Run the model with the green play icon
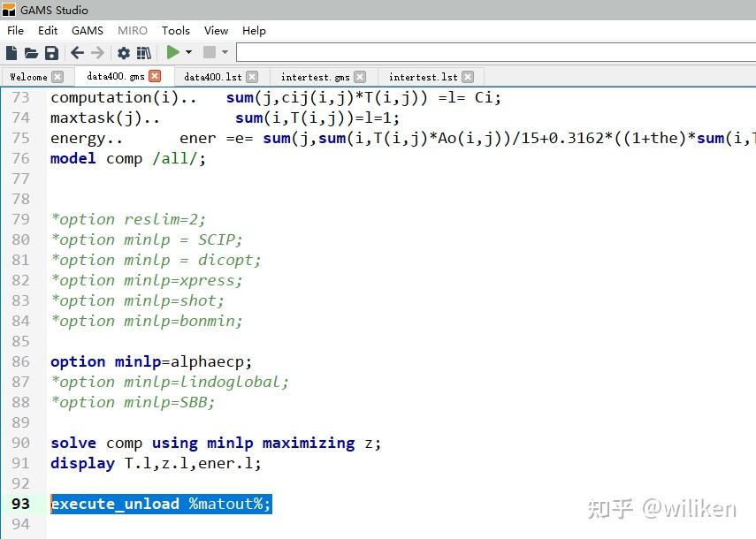Screen dimensions: 756x539 [x=172, y=51]
